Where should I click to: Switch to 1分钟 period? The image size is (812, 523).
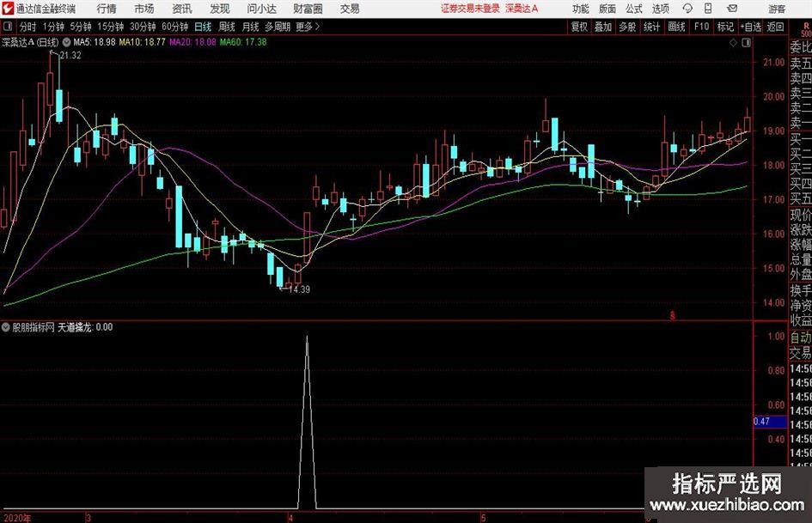pyautogui.click(x=53, y=27)
